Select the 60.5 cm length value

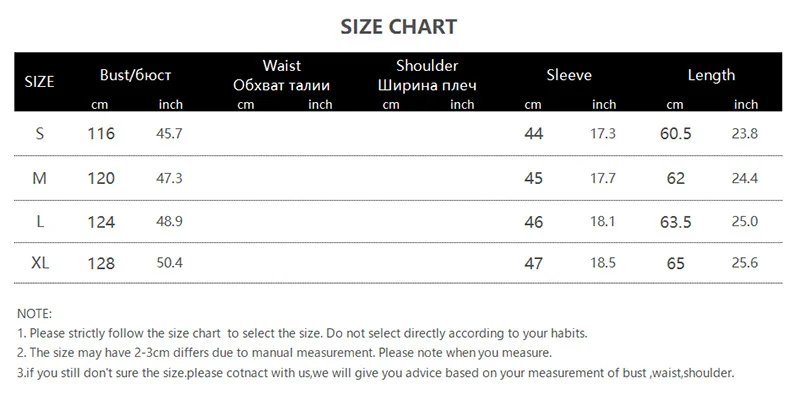[676, 134]
